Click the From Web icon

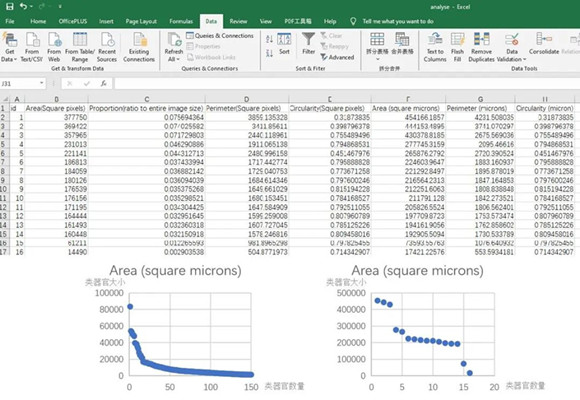click(x=54, y=40)
